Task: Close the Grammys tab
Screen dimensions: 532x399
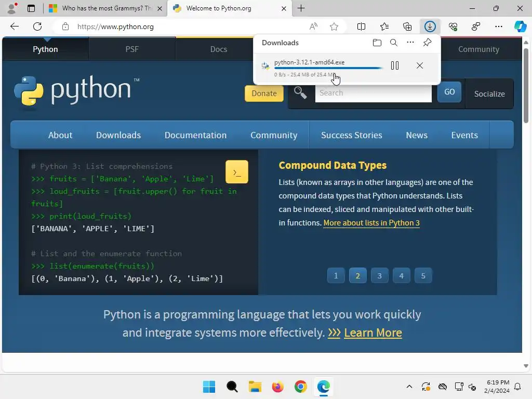Action: [159, 8]
